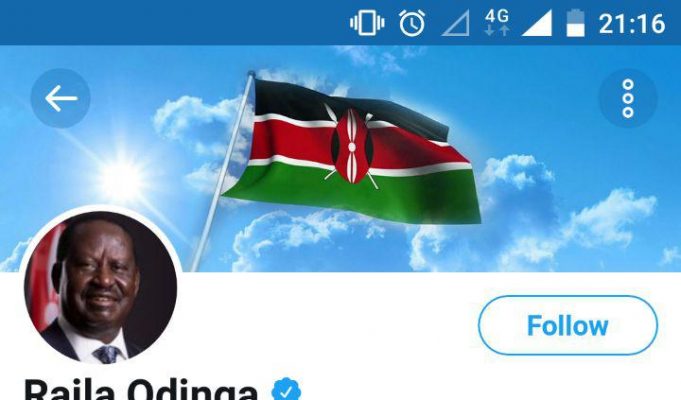Select the Raila Odinga profile name
The image size is (681, 400).
click(x=141, y=390)
